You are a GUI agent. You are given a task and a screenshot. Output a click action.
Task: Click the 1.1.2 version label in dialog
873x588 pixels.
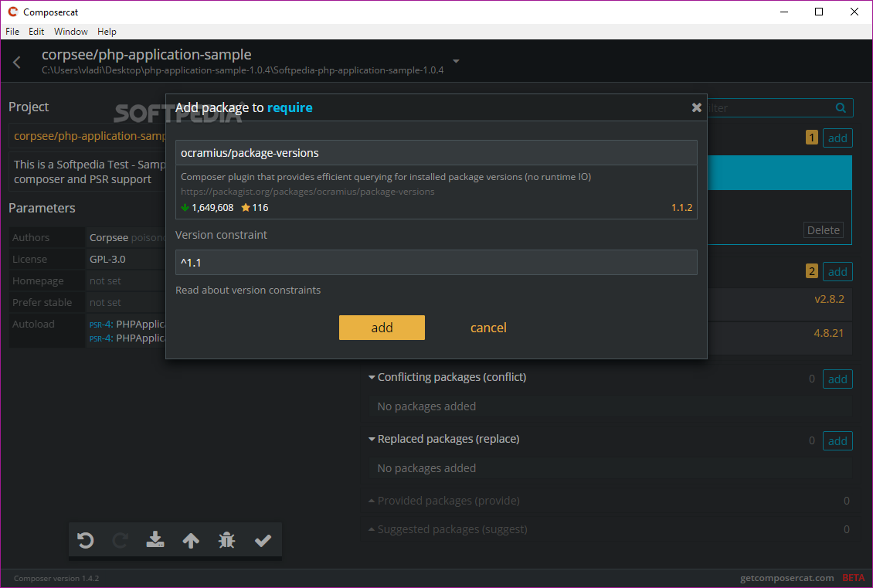[x=681, y=208]
